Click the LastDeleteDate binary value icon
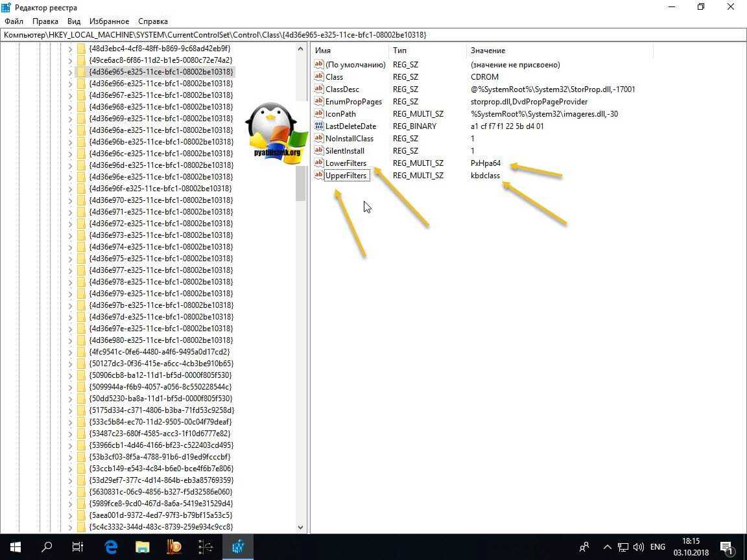Screen dimensions: 747x560 tap(318, 126)
